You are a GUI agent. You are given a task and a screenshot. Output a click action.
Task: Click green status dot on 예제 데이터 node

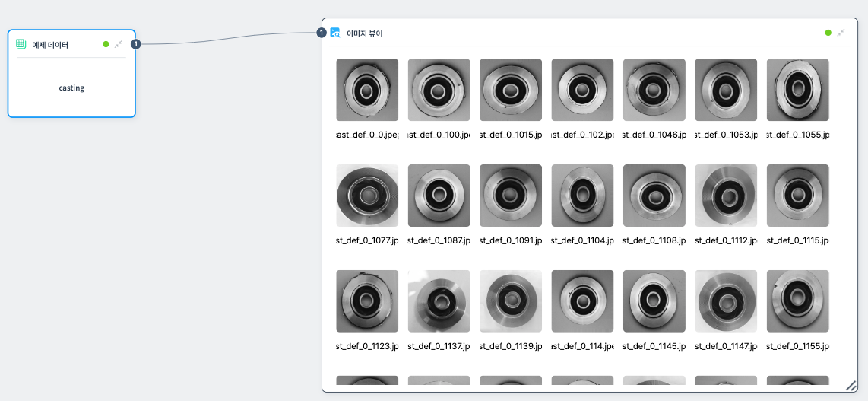click(x=106, y=44)
